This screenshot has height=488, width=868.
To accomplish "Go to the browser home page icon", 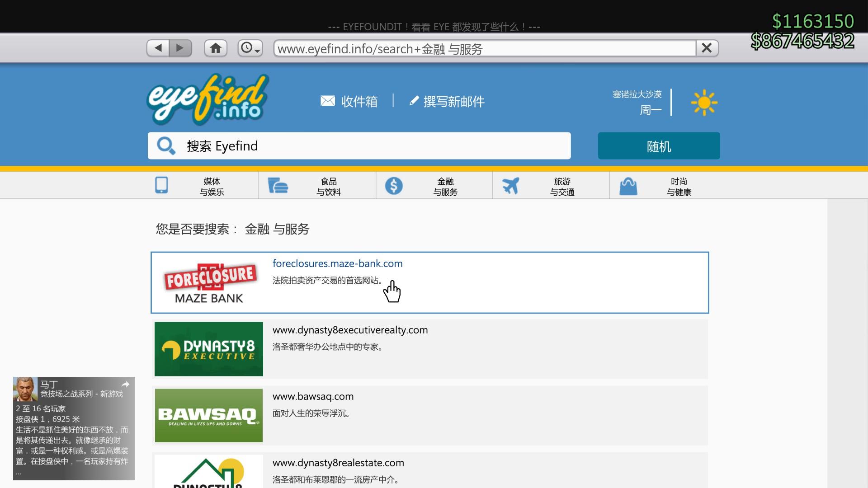I will point(216,48).
